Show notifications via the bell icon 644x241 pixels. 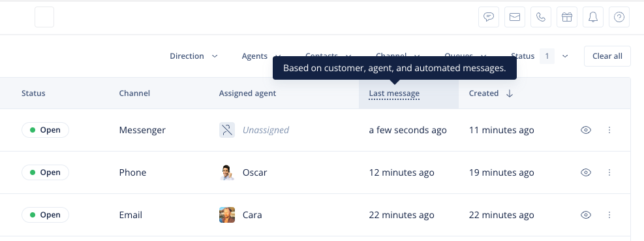(x=593, y=17)
